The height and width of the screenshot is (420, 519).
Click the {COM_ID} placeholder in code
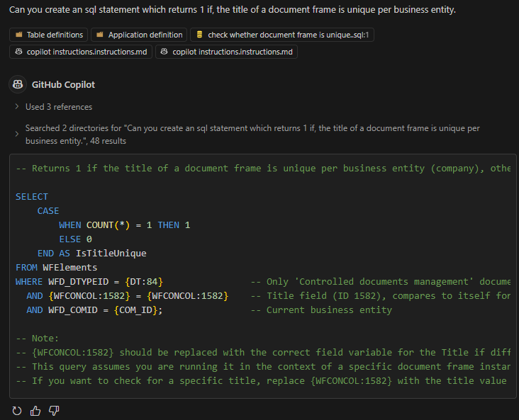coord(135,310)
